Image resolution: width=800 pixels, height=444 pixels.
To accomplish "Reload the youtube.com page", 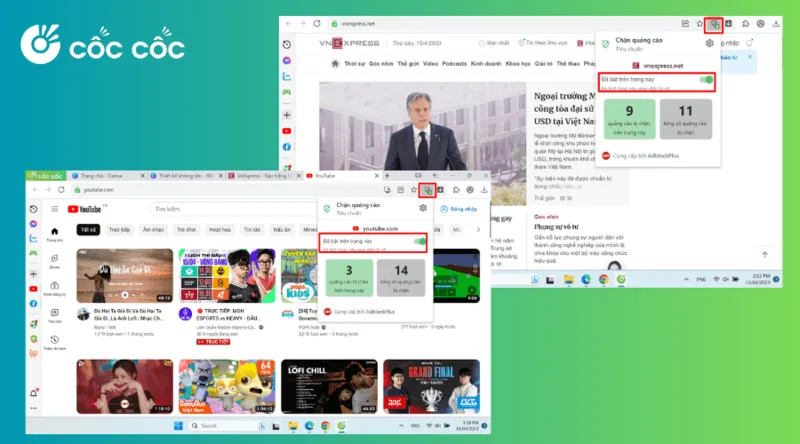I will tap(61, 189).
